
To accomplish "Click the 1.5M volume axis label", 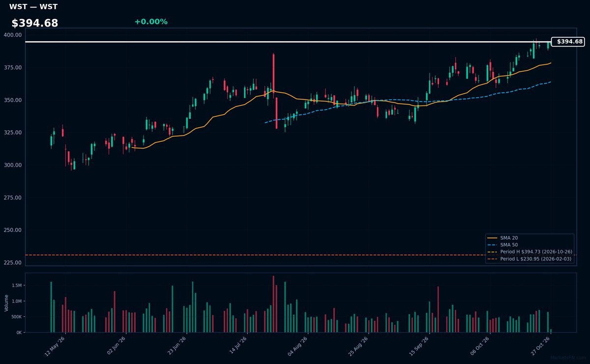I will point(16,285).
